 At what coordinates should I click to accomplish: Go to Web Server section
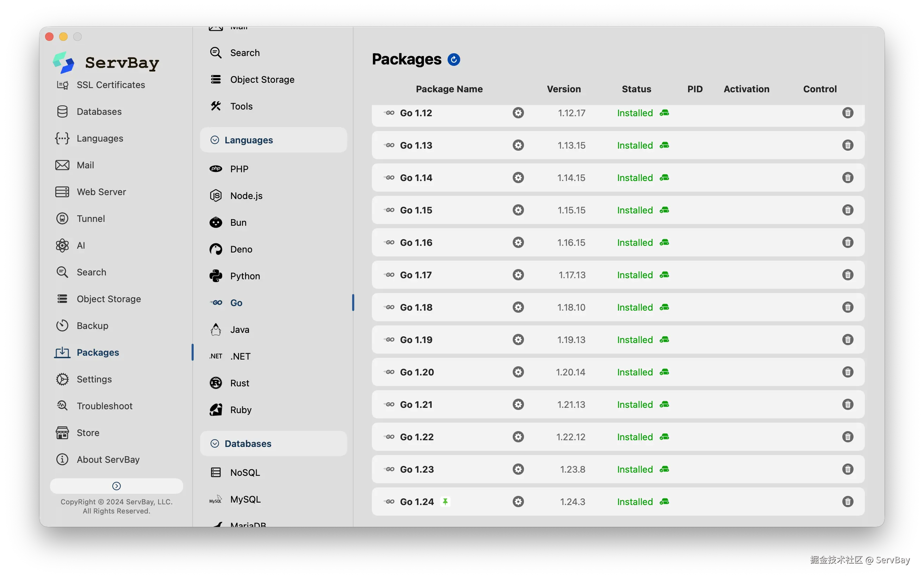coord(101,192)
